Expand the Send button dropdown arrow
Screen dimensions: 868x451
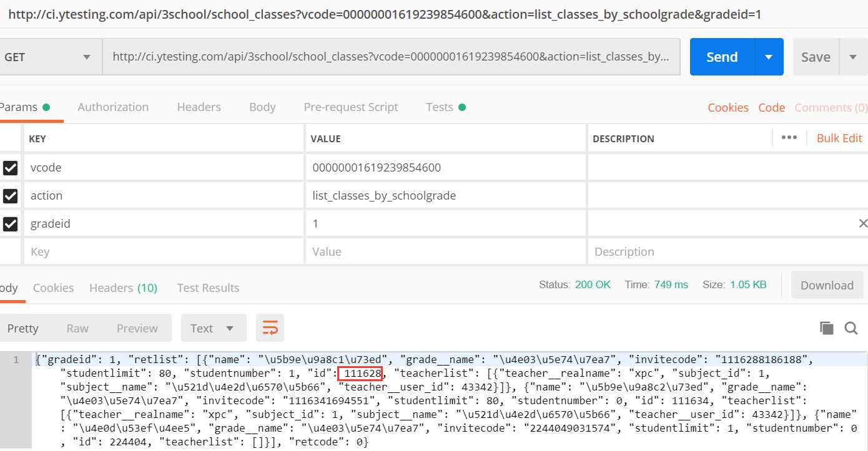[769, 57]
